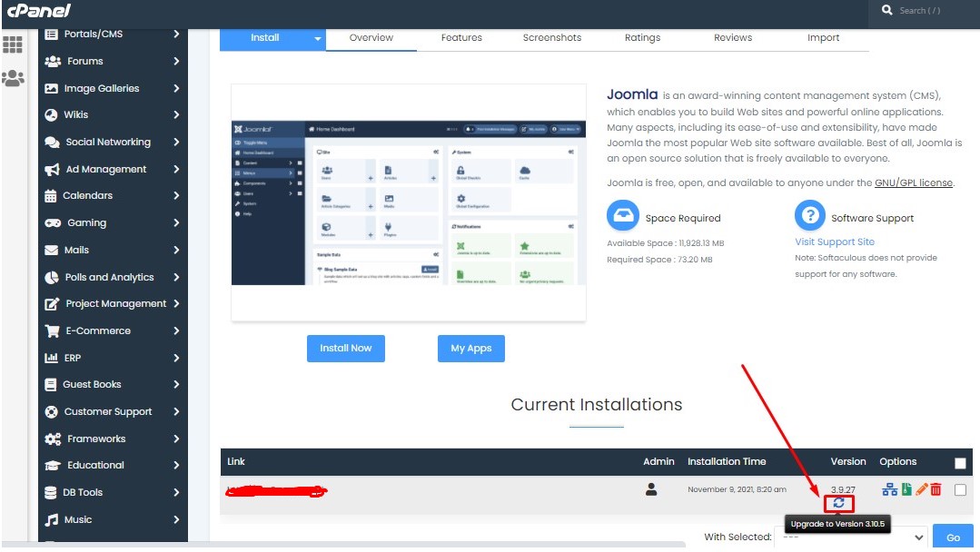
Task: Click the Forums category icon in sidebar
Action: click(53, 61)
